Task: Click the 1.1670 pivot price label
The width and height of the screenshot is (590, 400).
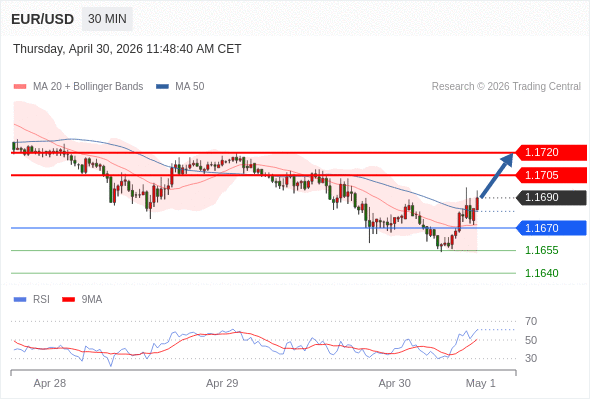Action: 550,228
